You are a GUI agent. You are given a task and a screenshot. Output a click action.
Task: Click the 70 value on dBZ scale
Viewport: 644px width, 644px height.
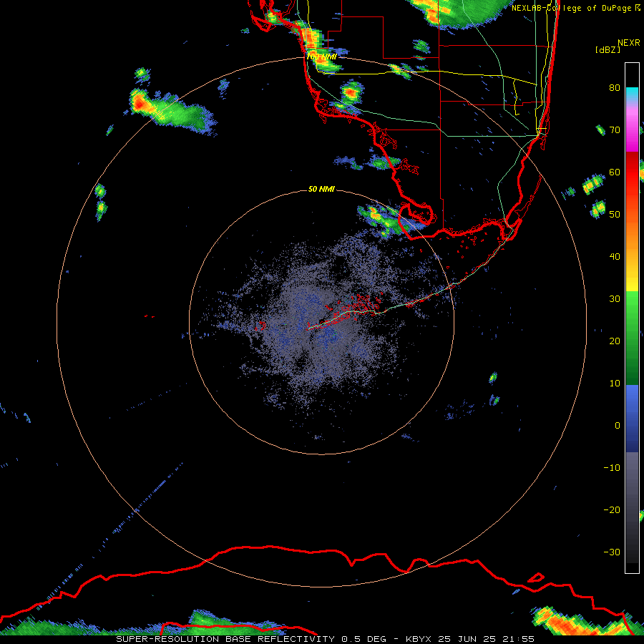pyautogui.click(x=615, y=130)
